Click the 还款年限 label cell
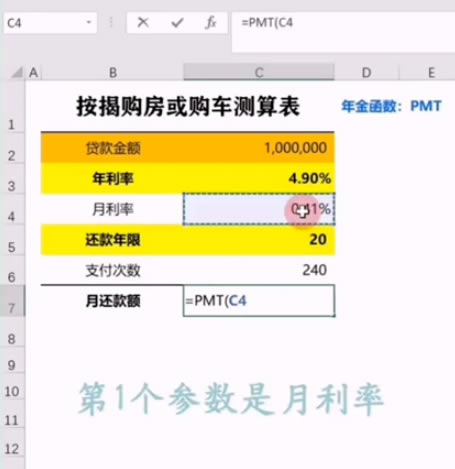The height and width of the screenshot is (469, 455). point(112,240)
